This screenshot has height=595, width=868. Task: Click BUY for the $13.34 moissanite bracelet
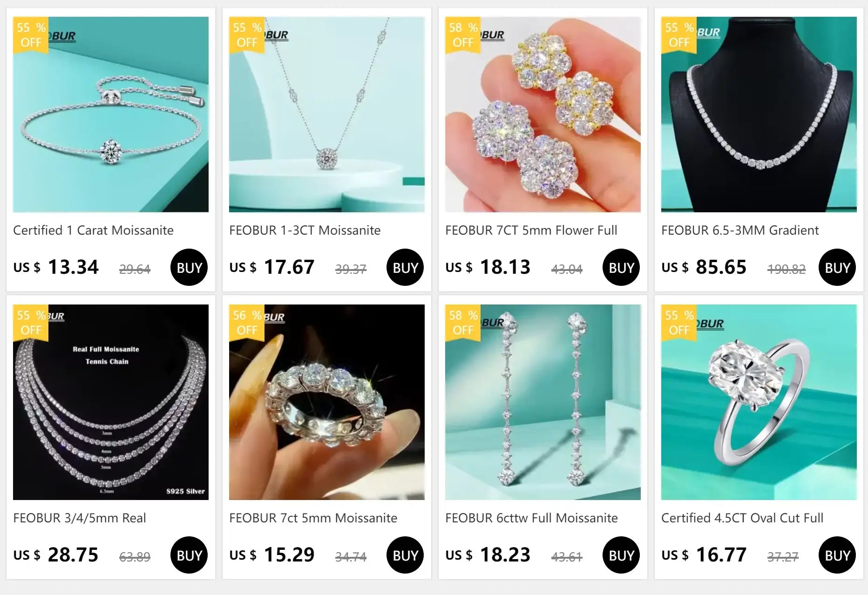189,267
